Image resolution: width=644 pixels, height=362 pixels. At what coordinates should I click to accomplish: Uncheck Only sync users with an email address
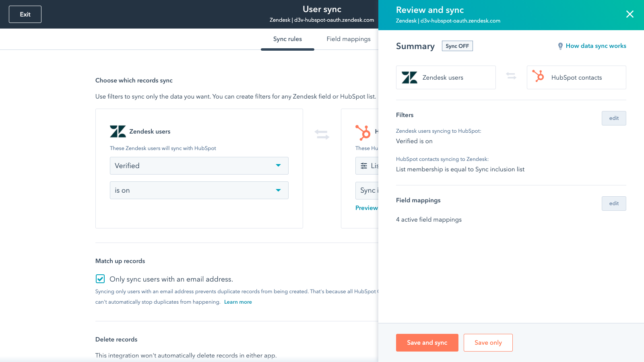point(100,279)
